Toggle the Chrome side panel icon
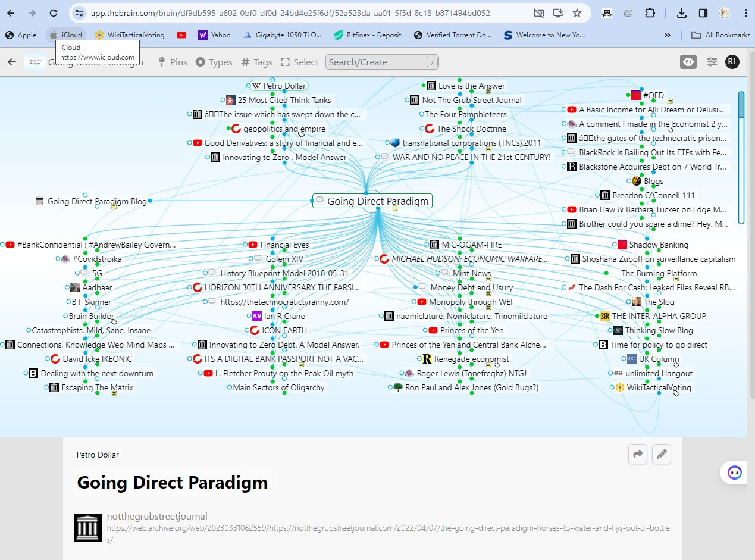Image resolution: width=755 pixels, height=560 pixels. 703,12
